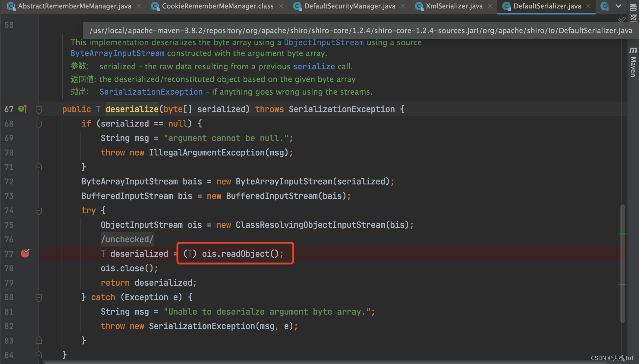Click line number 72 gutter

[x=9, y=182]
